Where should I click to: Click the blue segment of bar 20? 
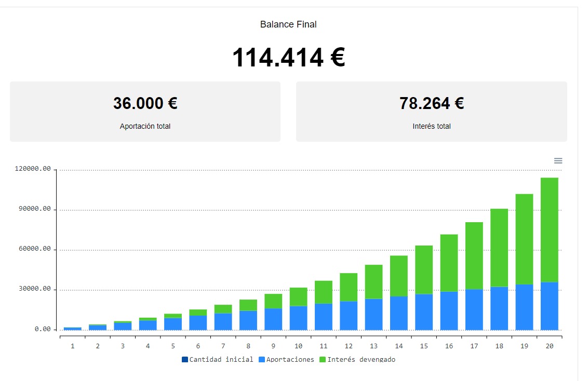(549, 306)
